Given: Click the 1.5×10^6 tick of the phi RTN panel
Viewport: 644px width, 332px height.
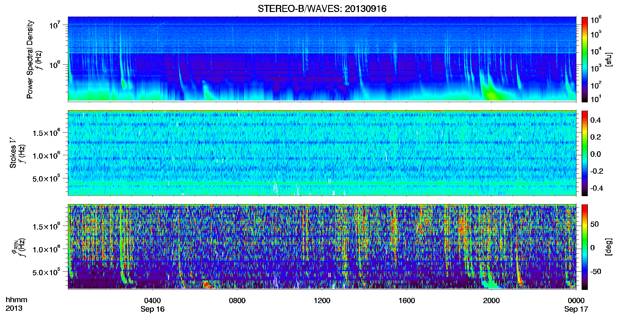Looking at the screenshot, I should (46, 227).
